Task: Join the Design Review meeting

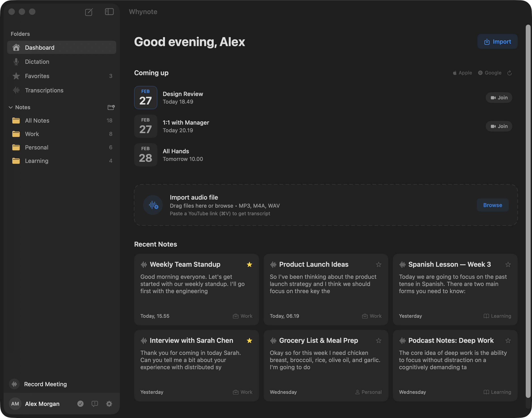Action: click(499, 97)
